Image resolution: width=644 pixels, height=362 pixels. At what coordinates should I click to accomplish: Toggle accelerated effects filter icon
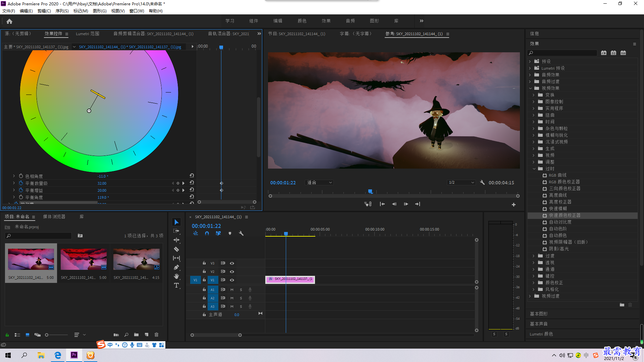coord(604,53)
